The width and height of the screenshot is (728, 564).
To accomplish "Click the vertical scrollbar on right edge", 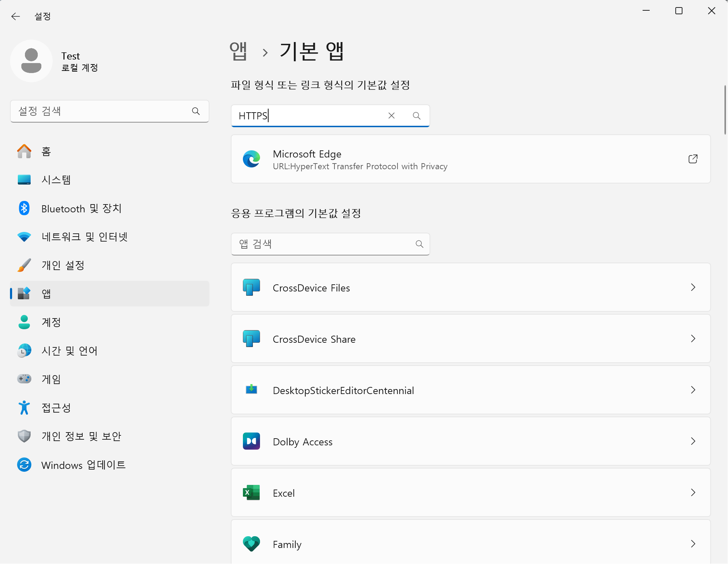I will coord(725,110).
